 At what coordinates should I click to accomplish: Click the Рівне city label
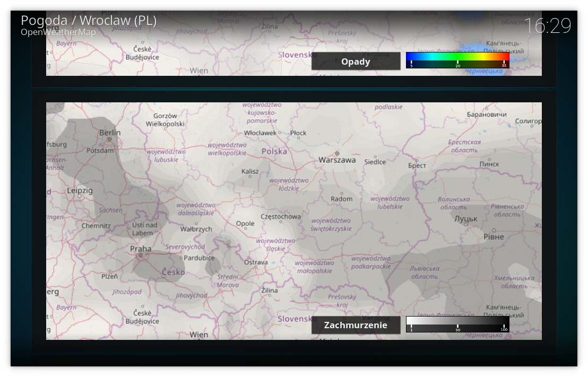[x=494, y=237]
